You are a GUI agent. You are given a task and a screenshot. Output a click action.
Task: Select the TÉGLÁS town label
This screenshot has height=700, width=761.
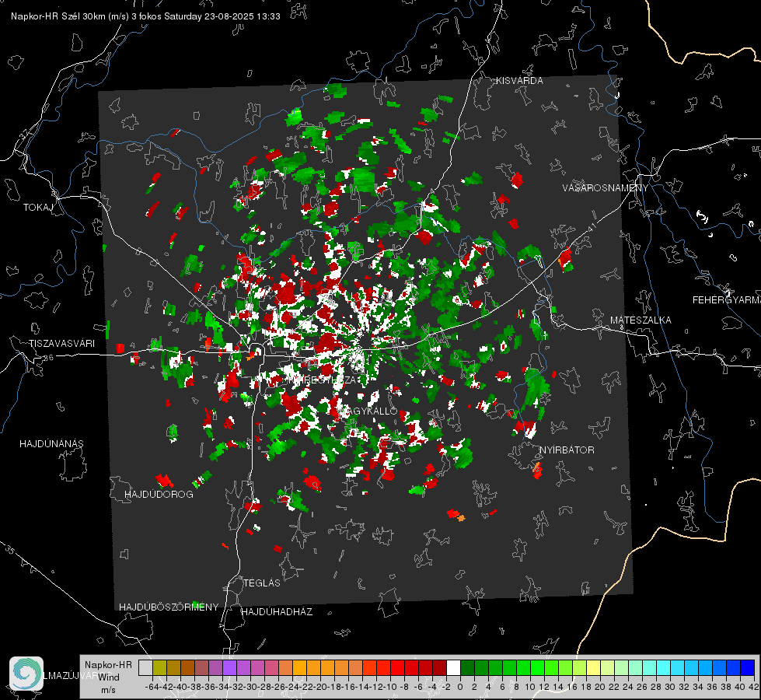coord(262,583)
